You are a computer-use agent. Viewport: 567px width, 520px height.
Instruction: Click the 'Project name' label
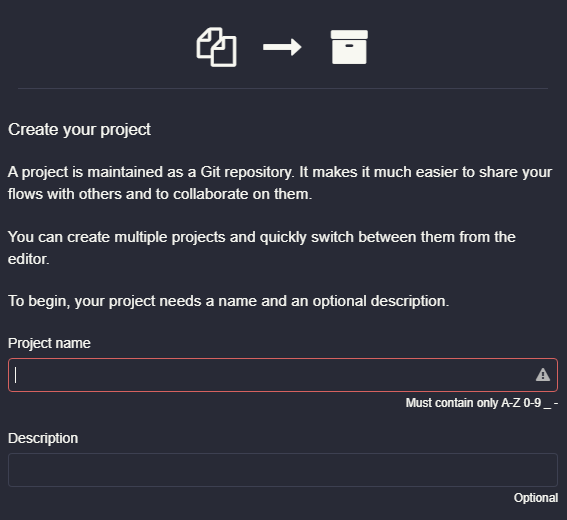point(49,344)
